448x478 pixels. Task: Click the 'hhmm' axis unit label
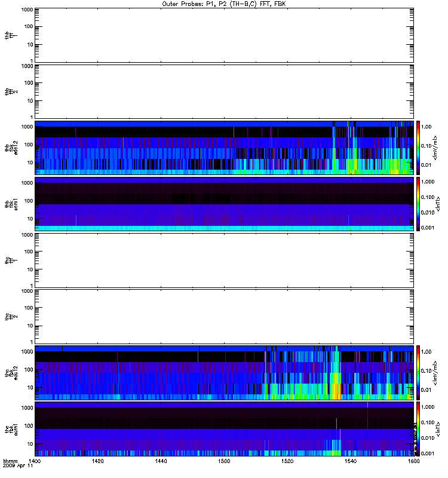[10, 461]
